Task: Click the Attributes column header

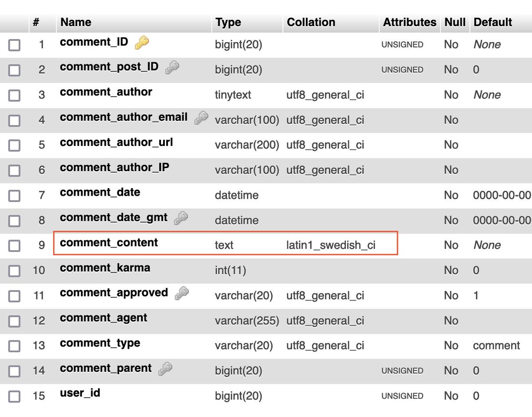Action: [x=410, y=22]
